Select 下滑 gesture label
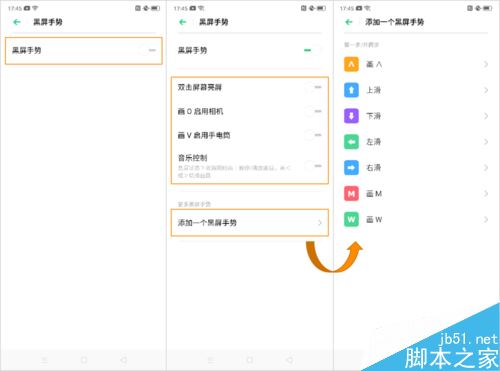The image size is (500, 371). [x=373, y=116]
